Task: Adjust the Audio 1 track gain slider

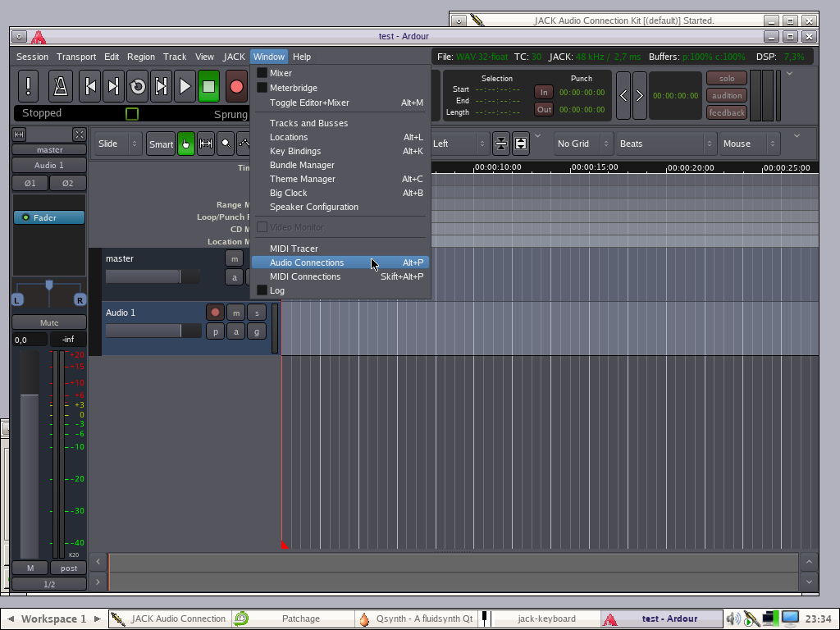Action: 153,331
